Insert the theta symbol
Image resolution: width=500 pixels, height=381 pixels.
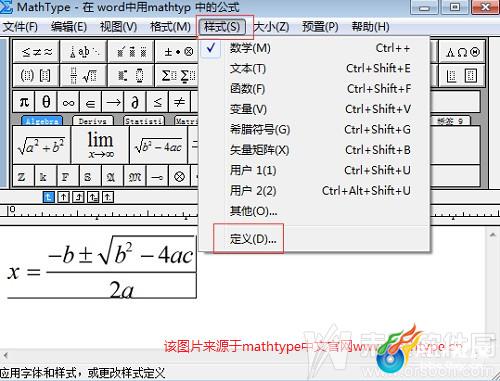46,102
